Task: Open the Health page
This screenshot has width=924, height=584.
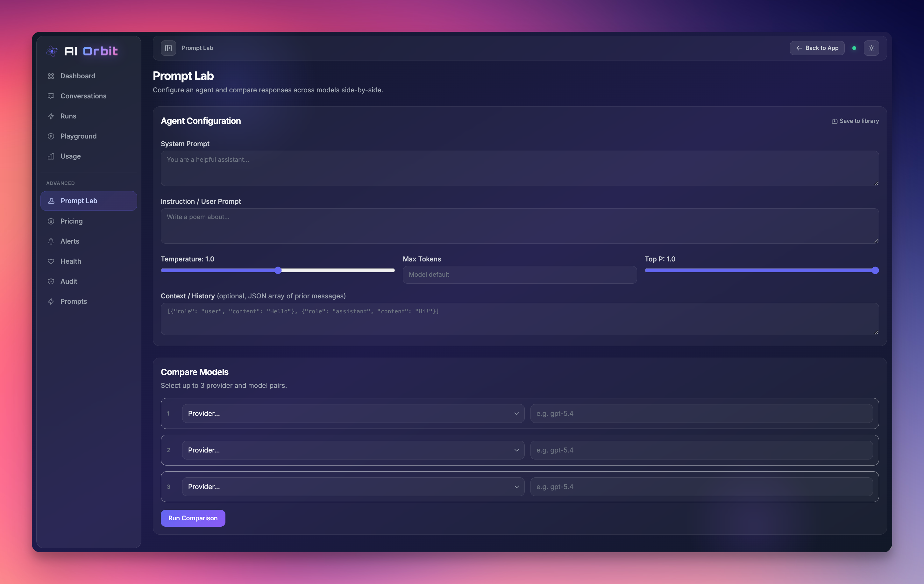Action: coord(89,261)
